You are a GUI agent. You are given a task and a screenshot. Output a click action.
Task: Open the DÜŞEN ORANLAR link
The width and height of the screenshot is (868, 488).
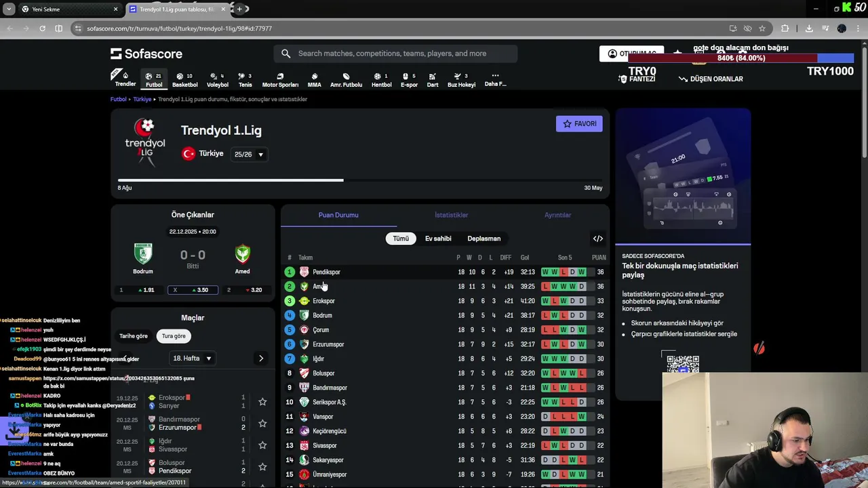tap(711, 79)
